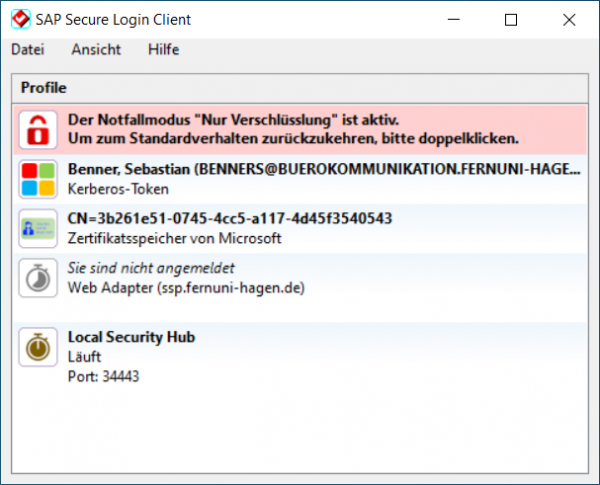This screenshot has height=485, width=600.
Task: Click the Profile column header
Action: (x=44, y=88)
